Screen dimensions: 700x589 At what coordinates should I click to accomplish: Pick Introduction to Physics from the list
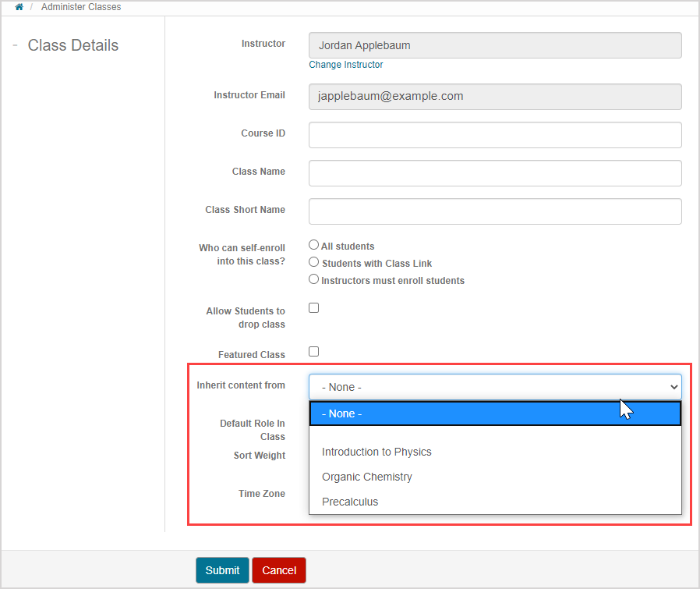[377, 452]
